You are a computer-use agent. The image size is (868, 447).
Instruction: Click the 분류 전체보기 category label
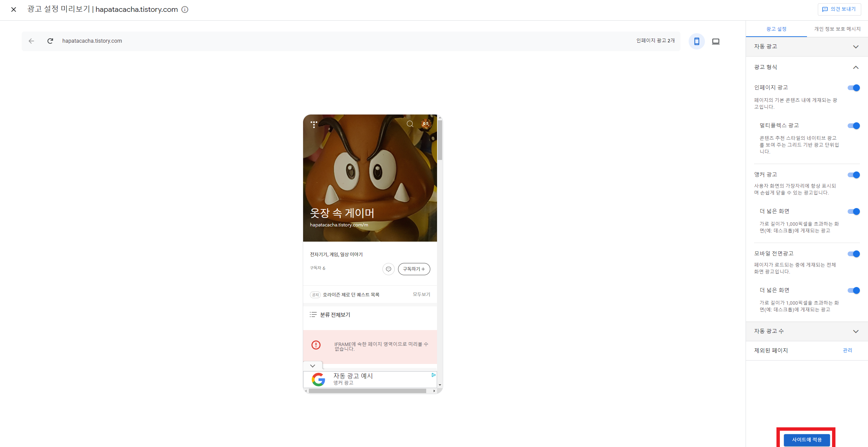[335, 315]
